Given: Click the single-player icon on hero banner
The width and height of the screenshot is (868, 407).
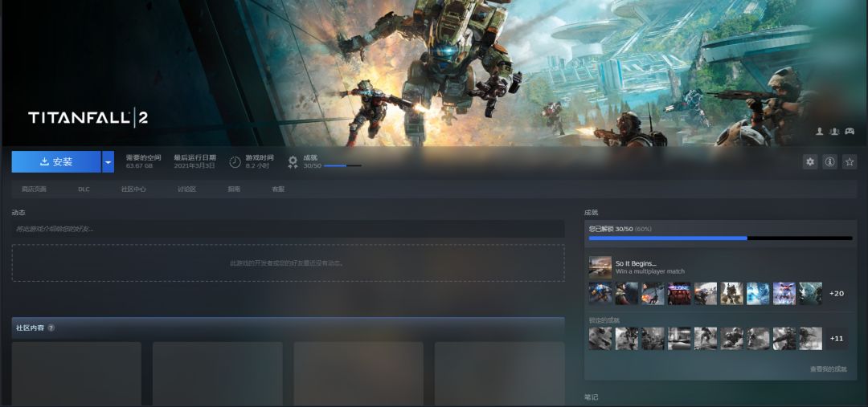Looking at the screenshot, I should pyautogui.click(x=820, y=131).
